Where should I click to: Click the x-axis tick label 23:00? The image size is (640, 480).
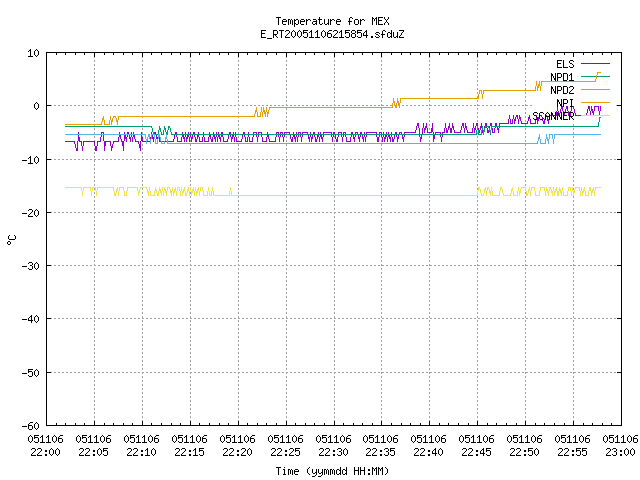[620, 452]
